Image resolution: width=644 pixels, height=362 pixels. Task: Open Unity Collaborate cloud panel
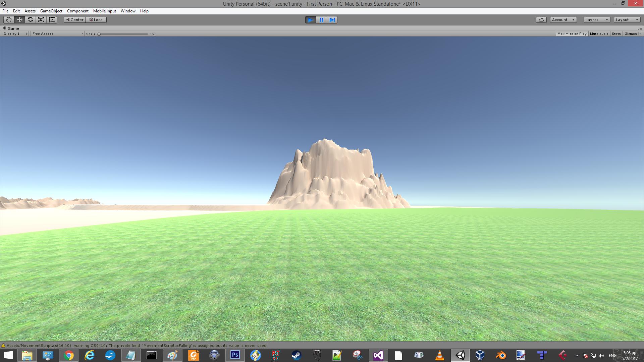coord(541,19)
